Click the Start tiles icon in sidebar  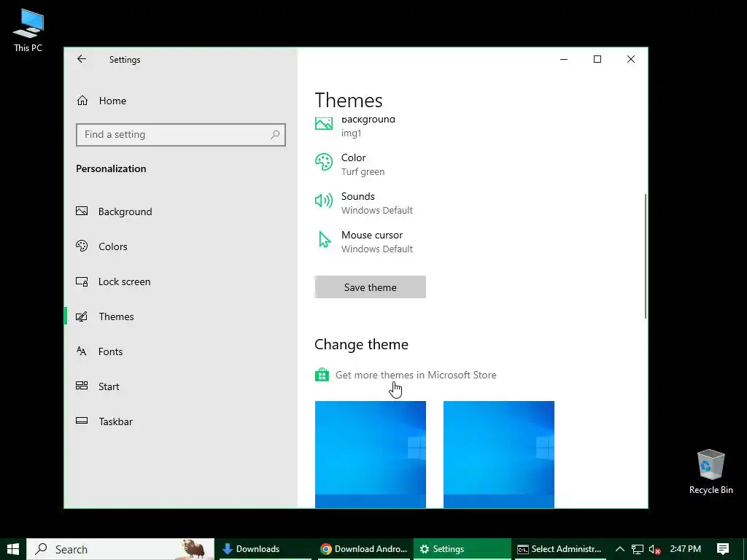82,386
